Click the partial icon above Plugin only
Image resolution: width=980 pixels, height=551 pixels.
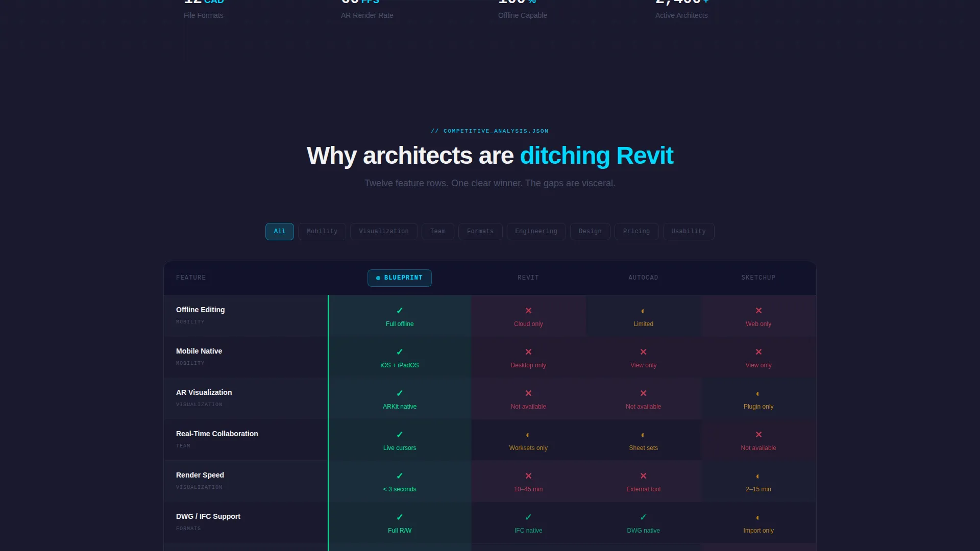[758, 394]
